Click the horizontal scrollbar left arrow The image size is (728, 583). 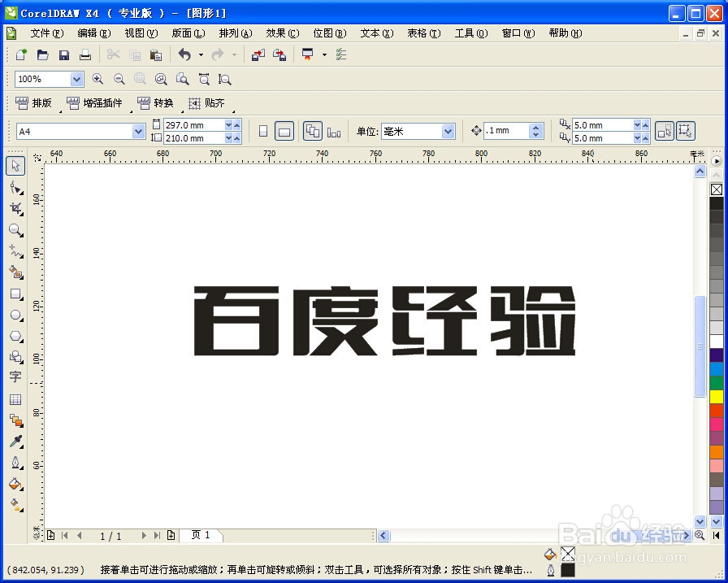(383, 536)
